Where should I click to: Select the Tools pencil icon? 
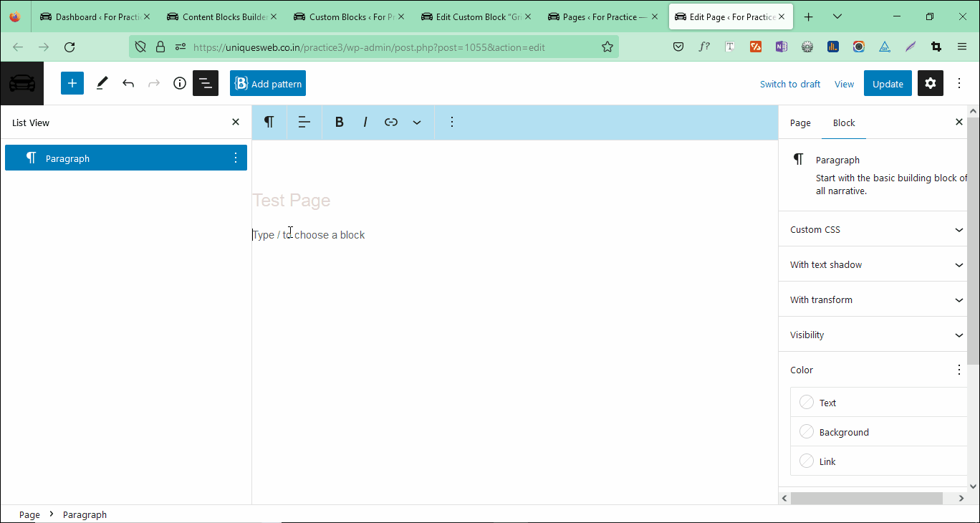pos(102,83)
